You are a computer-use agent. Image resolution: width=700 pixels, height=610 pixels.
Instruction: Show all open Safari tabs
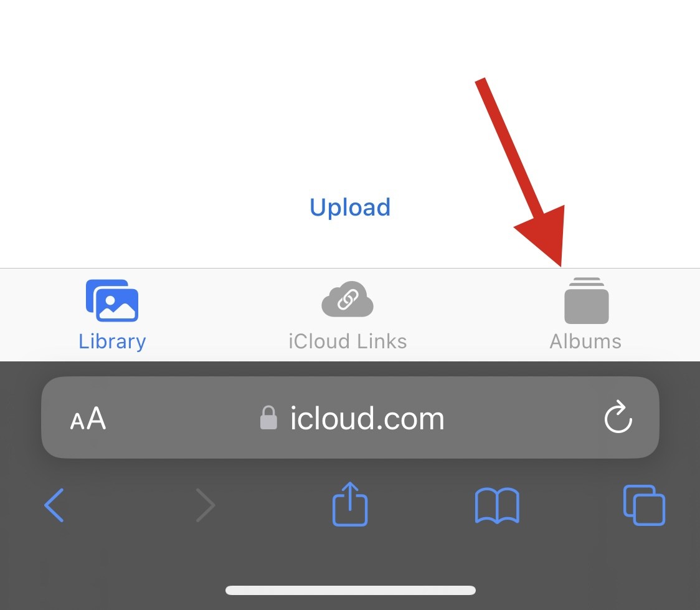coord(644,505)
